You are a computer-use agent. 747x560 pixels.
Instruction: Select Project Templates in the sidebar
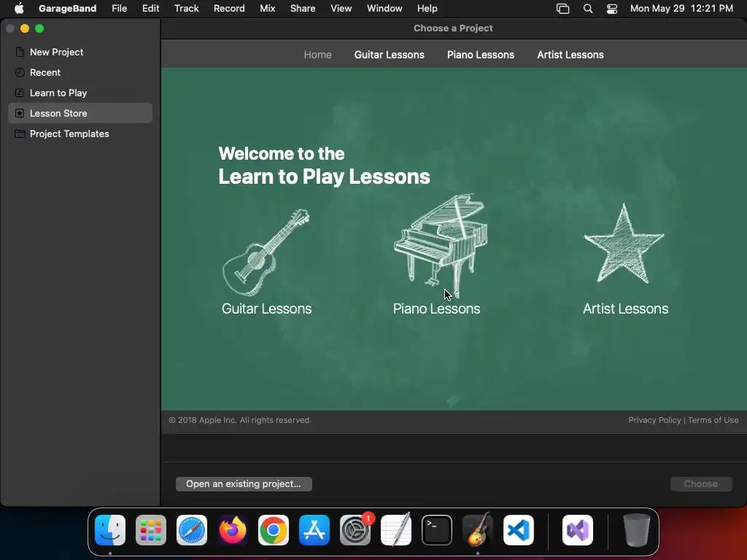80,134
